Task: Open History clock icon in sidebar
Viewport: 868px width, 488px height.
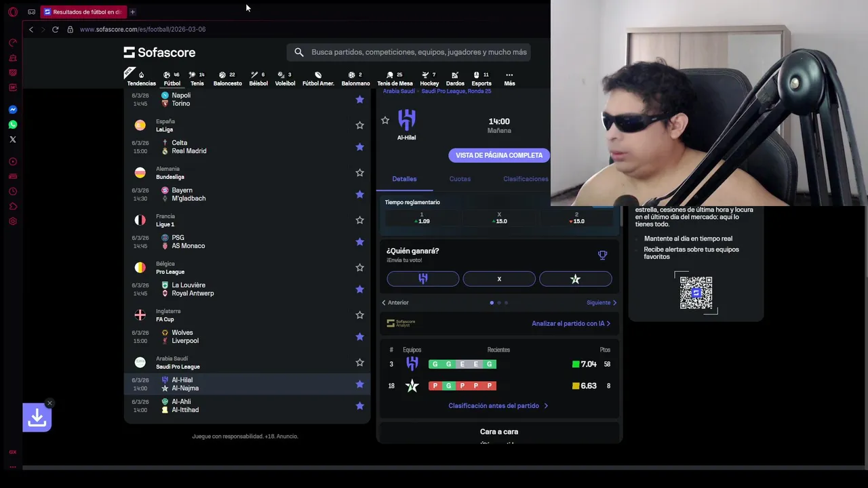Action: click(12, 191)
